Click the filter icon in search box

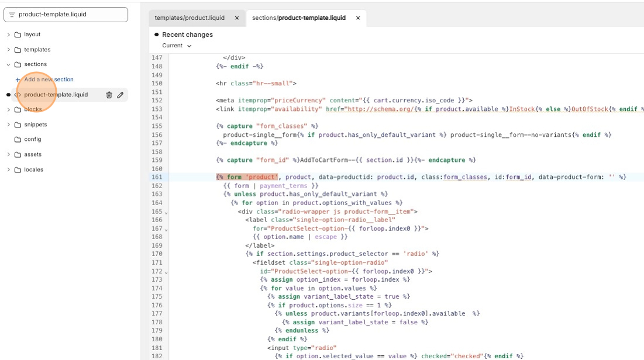(12, 15)
